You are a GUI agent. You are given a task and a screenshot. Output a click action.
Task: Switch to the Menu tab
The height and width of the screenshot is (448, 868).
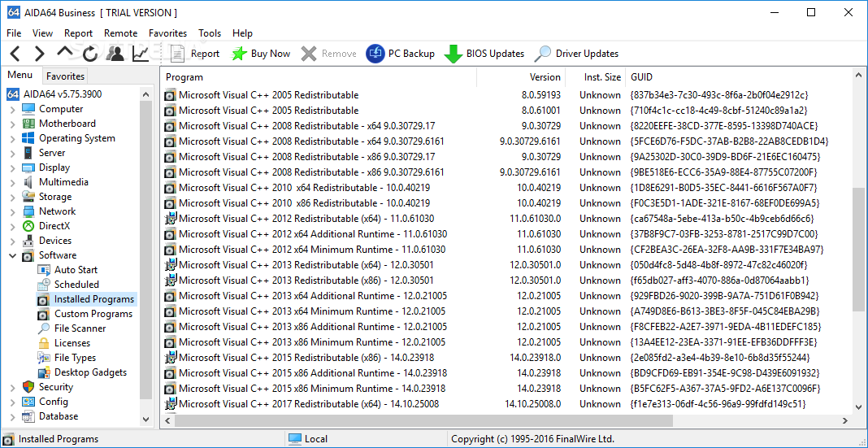tap(20, 76)
